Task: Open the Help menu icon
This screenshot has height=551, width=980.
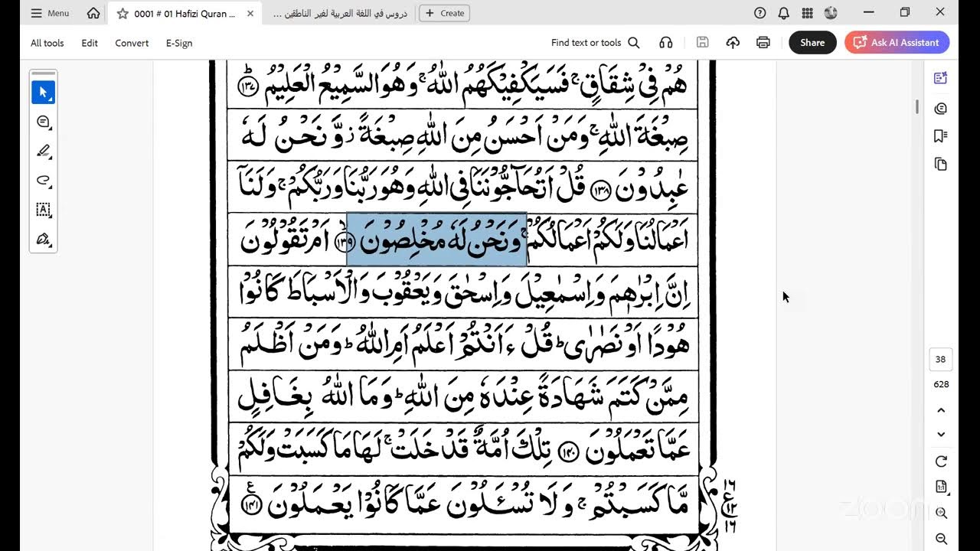Action: (x=759, y=13)
